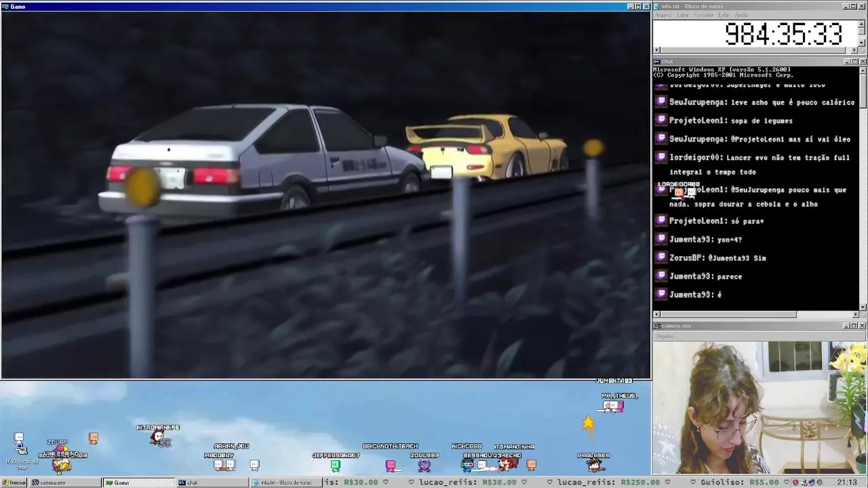Click chat window vertical scroll up arrow
This screenshot has width=868, height=488.
click(863, 70)
